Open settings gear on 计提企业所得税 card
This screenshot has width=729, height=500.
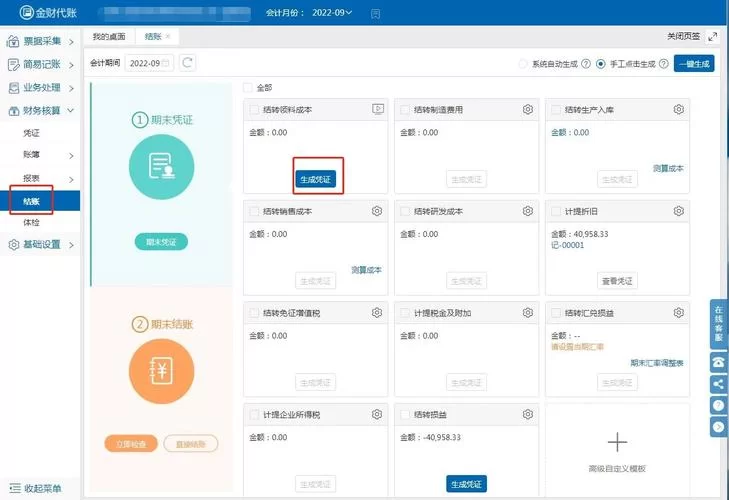point(377,414)
